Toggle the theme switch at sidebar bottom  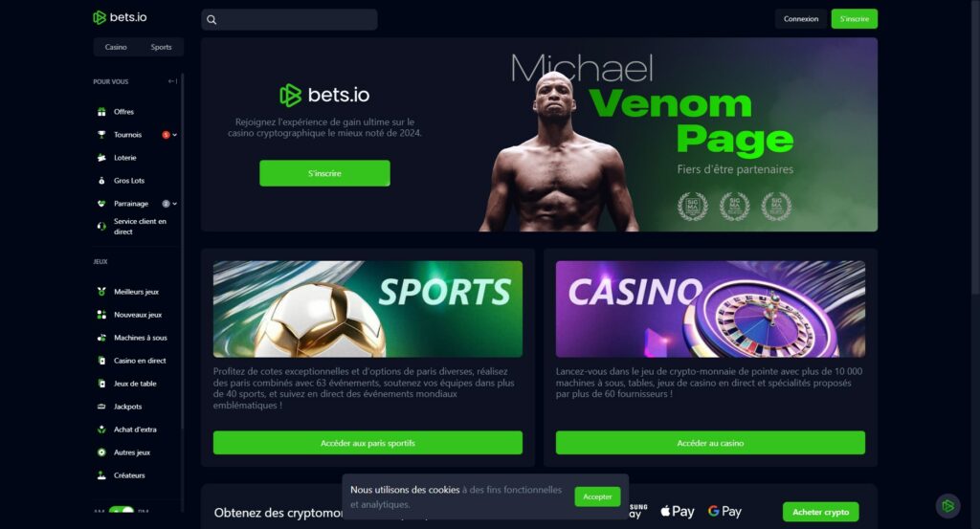pos(122,510)
